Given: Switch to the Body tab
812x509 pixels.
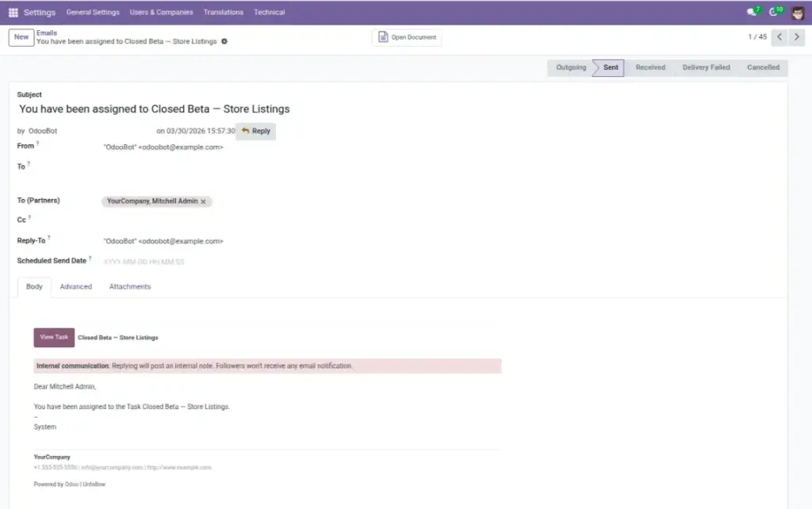Looking at the screenshot, I should pyautogui.click(x=34, y=287).
